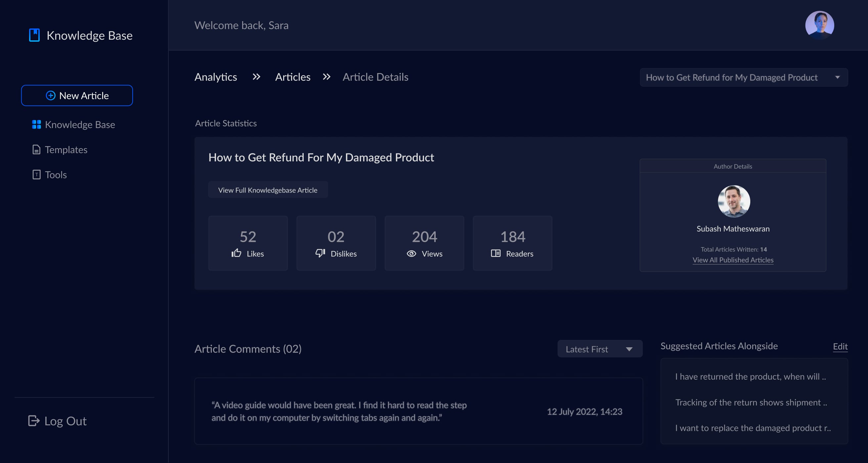The width and height of the screenshot is (868, 463).
Task: Click the Log Out exit icon
Action: click(34, 421)
